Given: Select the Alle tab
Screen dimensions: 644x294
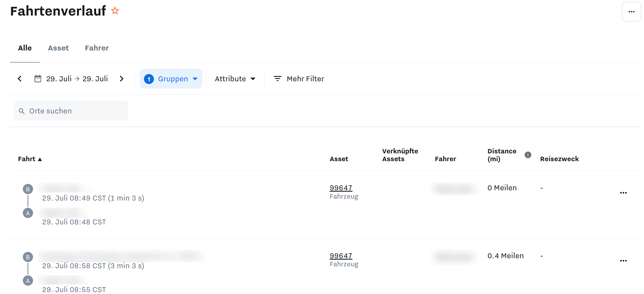Looking at the screenshot, I should tap(25, 48).
